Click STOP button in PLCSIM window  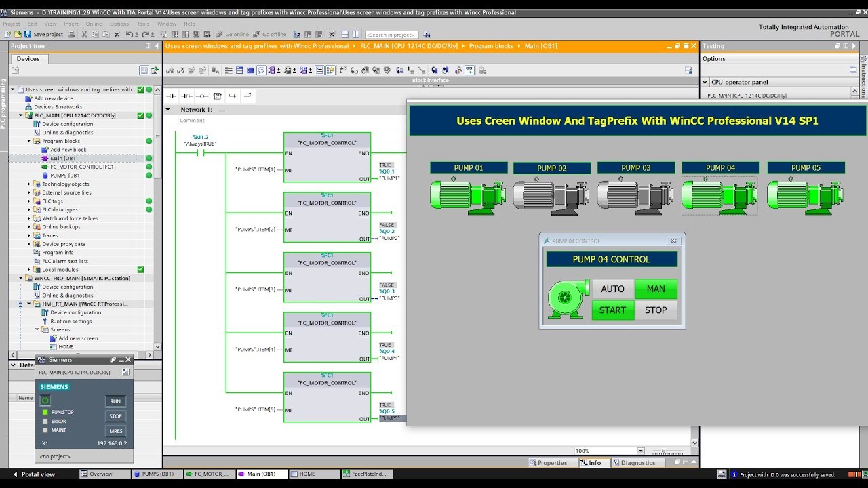click(115, 416)
